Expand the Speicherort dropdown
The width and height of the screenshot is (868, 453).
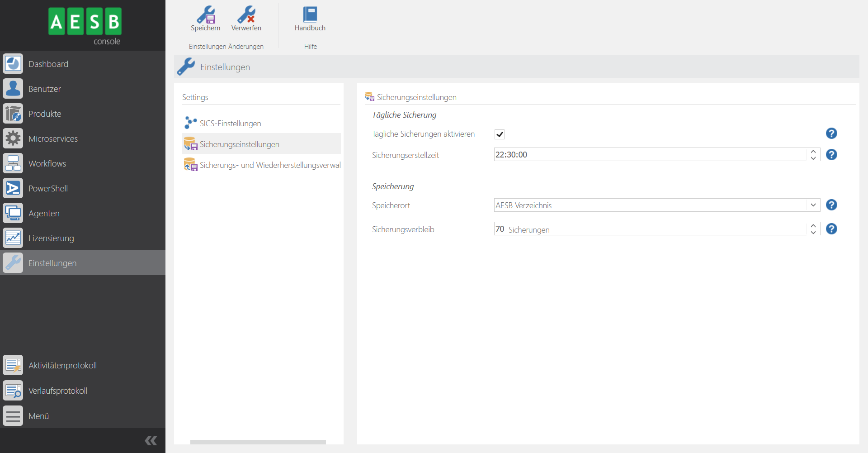click(813, 205)
